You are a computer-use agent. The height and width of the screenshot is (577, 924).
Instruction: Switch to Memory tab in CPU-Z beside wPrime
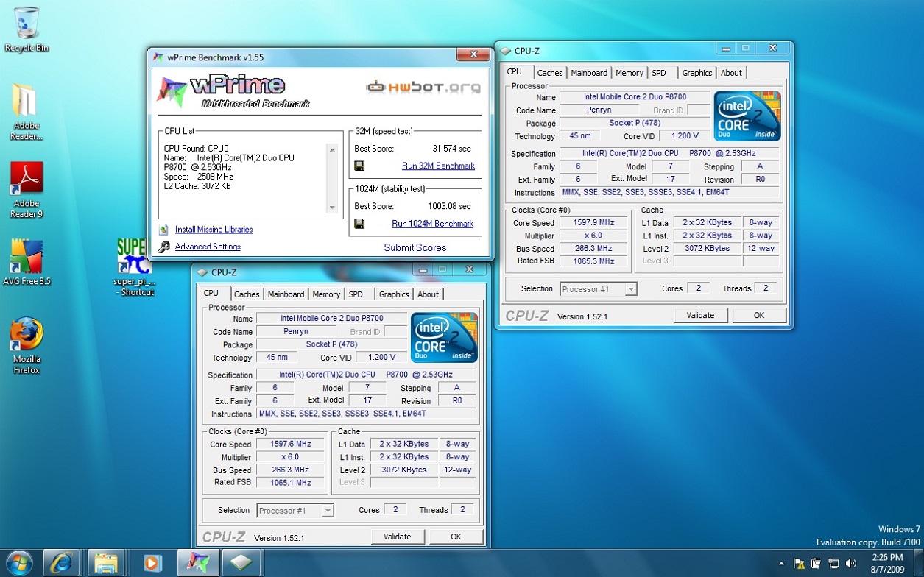pyautogui.click(x=629, y=73)
